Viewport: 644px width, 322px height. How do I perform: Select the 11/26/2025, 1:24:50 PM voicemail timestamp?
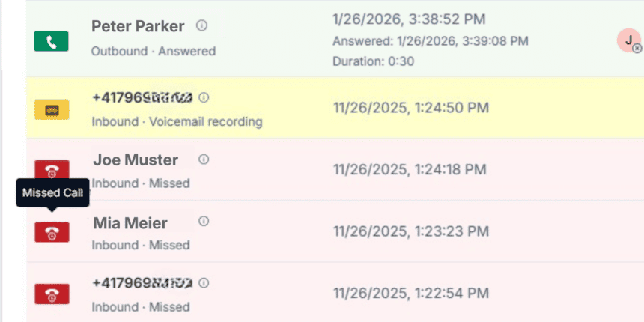(x=411, y=108)
